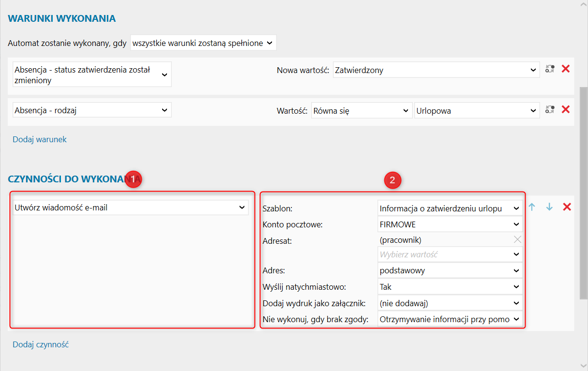This screenshot has width=588, height=371.
Task: Click the switch icon beside Zatwierdzony
Action: pyautogui.click(x=549, y=69)
